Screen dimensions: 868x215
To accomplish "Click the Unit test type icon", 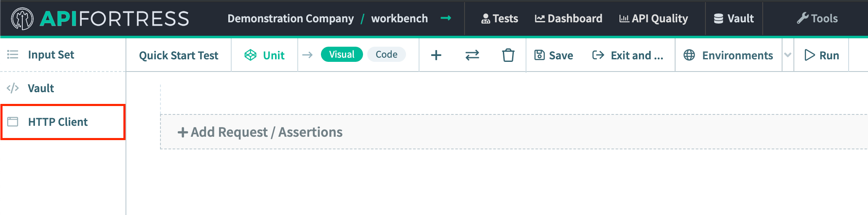I will click(251, 55).
